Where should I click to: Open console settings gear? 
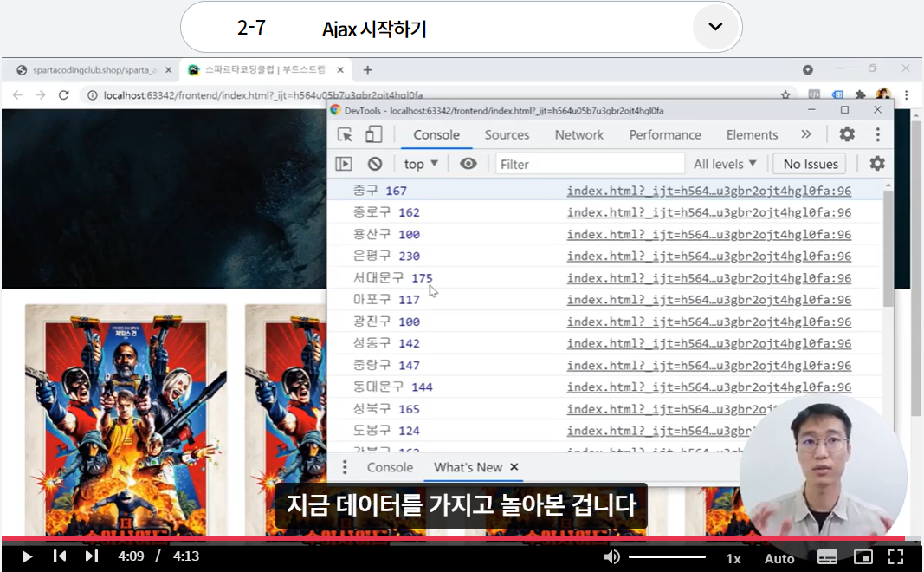pos(877,163)
